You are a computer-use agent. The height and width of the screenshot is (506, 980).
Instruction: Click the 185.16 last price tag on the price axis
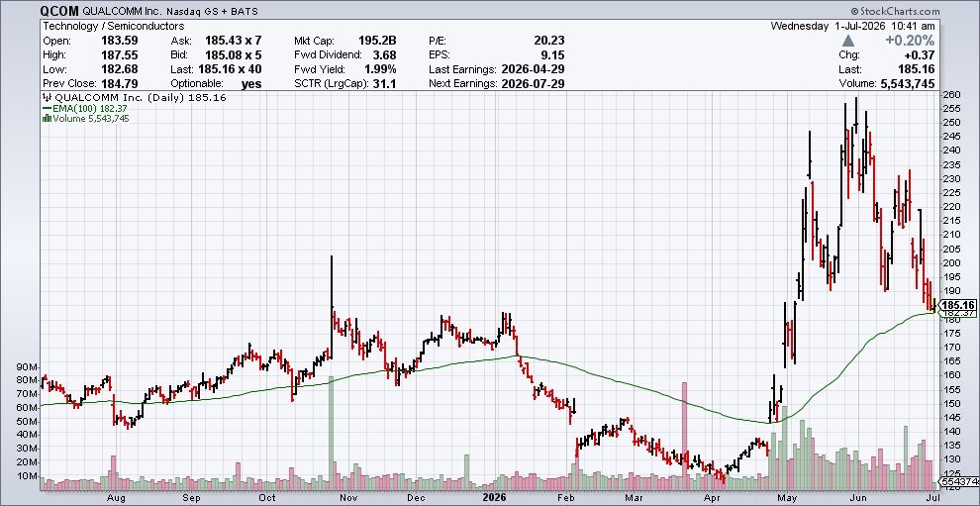coord(958,305)
